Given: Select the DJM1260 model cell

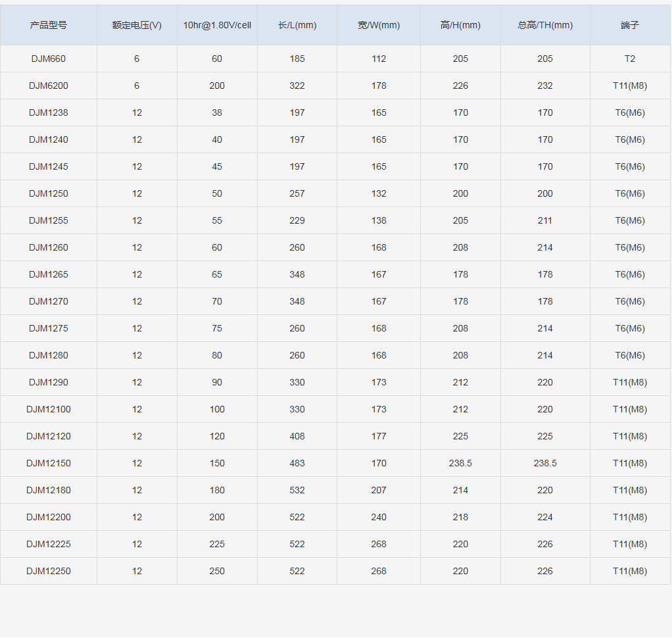Looking at the screenshot, I should click(x=49, y=248).
